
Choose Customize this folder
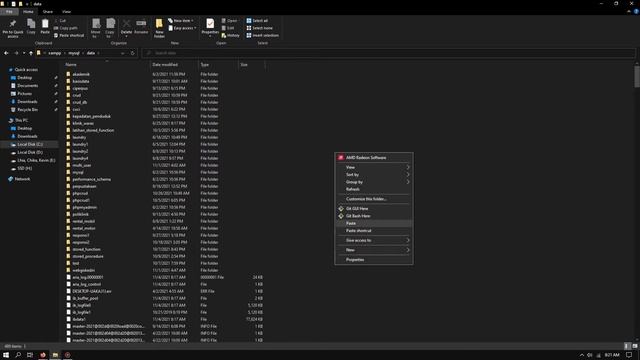(373, 199)
